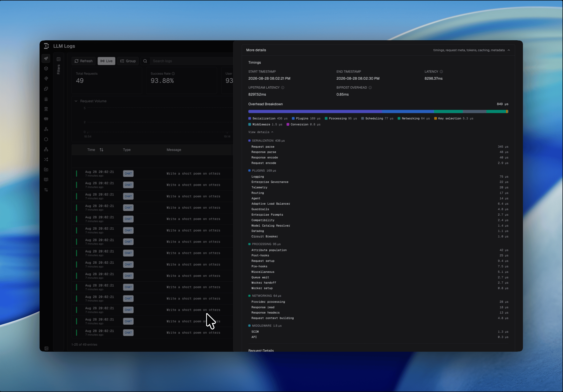
Task: Click the info icon next to Upstream Latency
Action: pyautogui.click(x=283, y=88)
